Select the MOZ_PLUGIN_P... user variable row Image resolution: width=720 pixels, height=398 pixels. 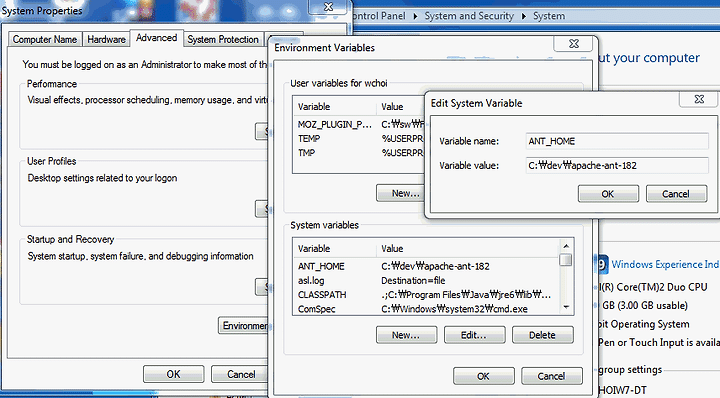(x=359, y=124)
